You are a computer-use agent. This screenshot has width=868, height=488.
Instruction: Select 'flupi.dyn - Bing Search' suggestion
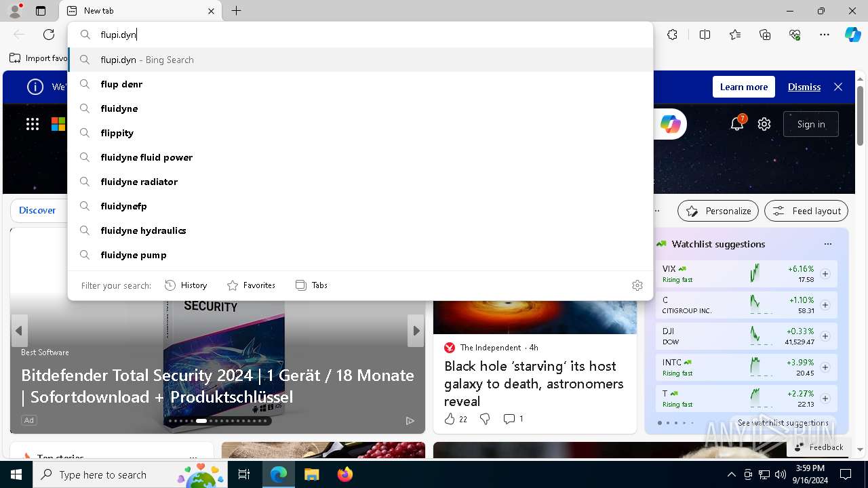(x=360, y=60)
